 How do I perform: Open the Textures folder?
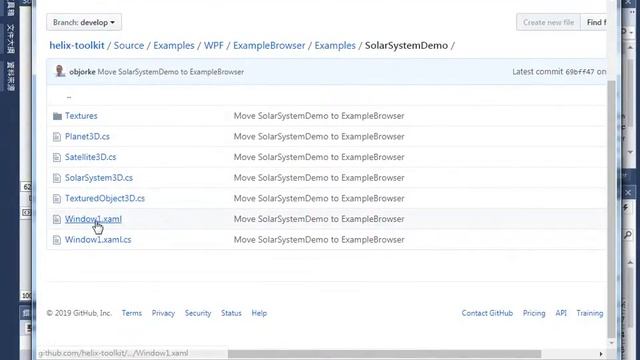click(81, 116)
